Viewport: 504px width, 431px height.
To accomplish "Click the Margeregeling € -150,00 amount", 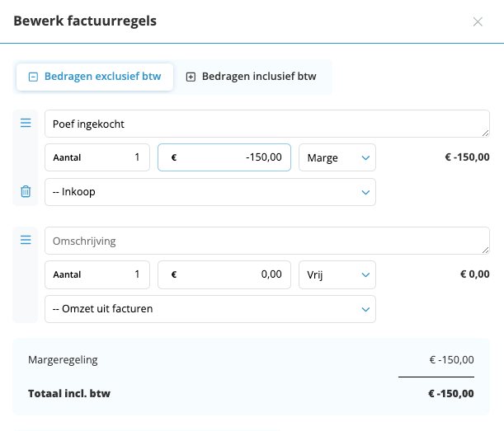I will pos(451,360).
